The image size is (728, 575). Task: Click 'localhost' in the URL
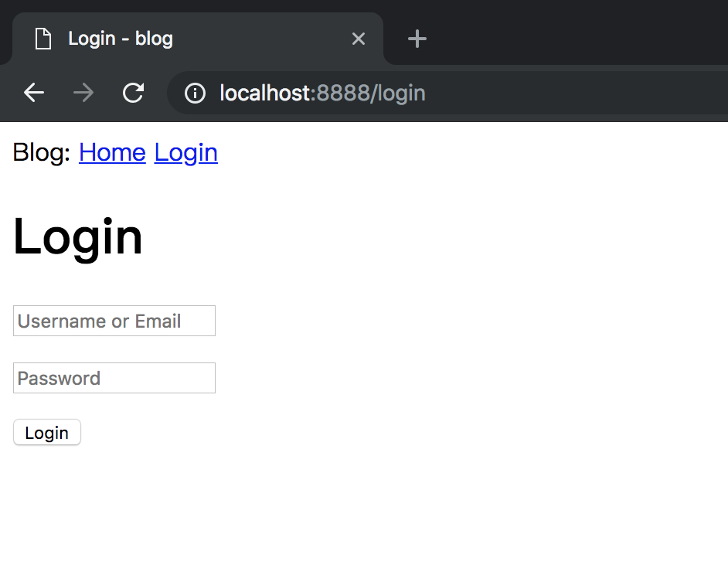tap(265, 94)
